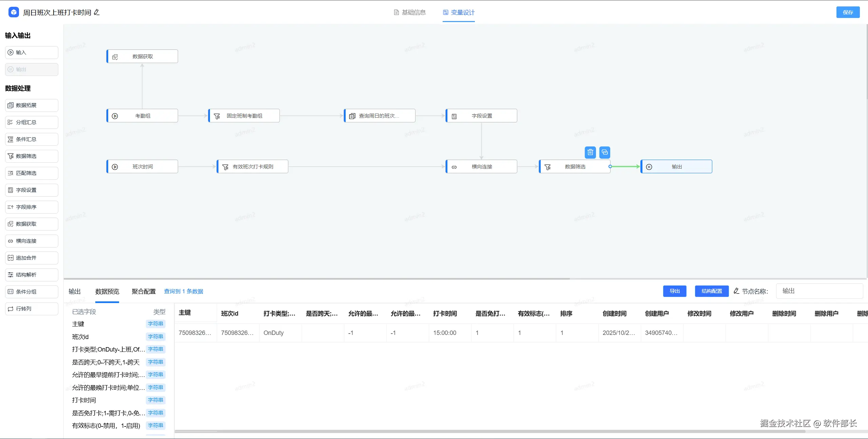Open the 结构配置 button
The height and width of the screenshot is (439, 868).
point(712,291)
